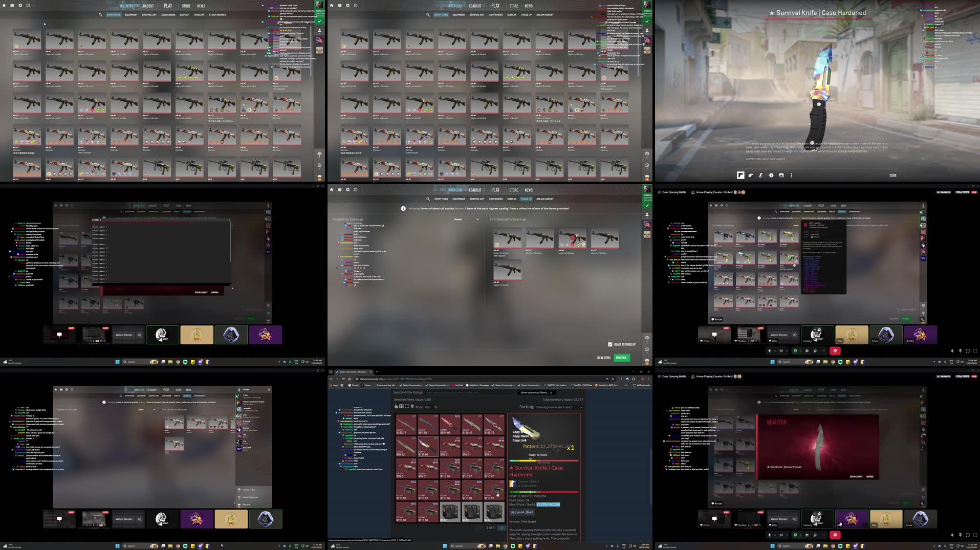Open the three-dot menu on the inspect toolbar

click(x=792, y=175)
